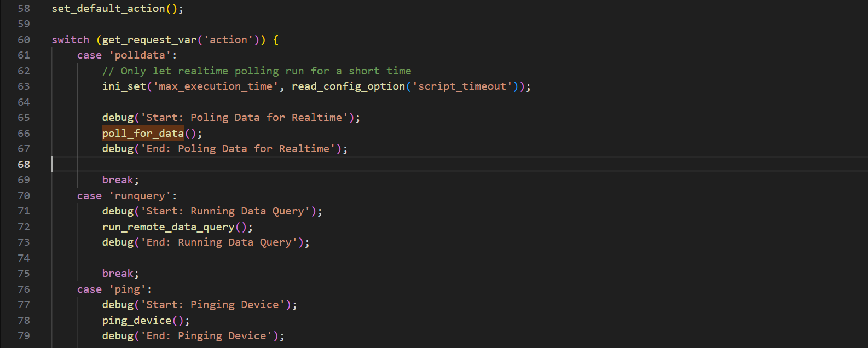
Task: Click case keyword on line 70
Action: pyautogui.click(x=90, y=196)
